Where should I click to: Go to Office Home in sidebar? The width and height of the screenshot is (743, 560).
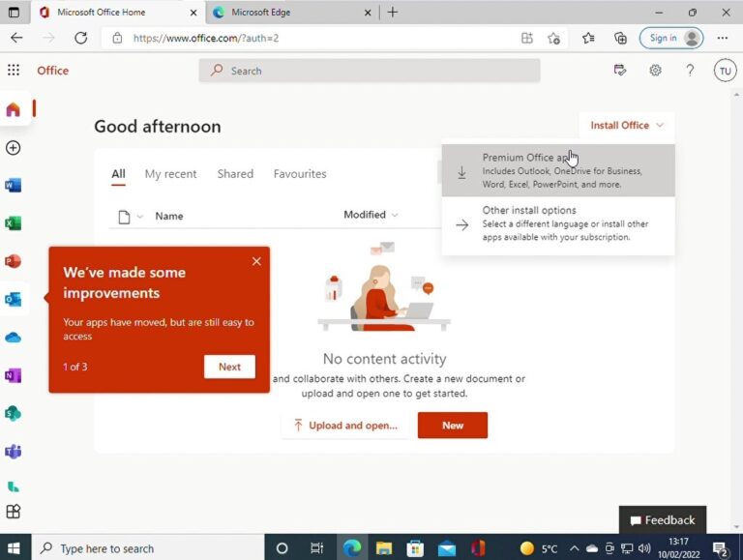[x=14, y=109]
